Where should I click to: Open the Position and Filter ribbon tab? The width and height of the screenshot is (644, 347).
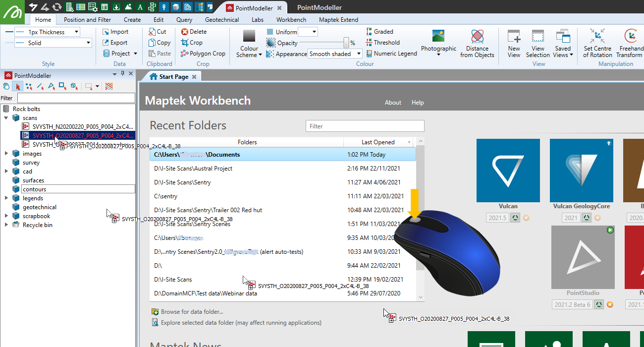click(x=87, y=20)
